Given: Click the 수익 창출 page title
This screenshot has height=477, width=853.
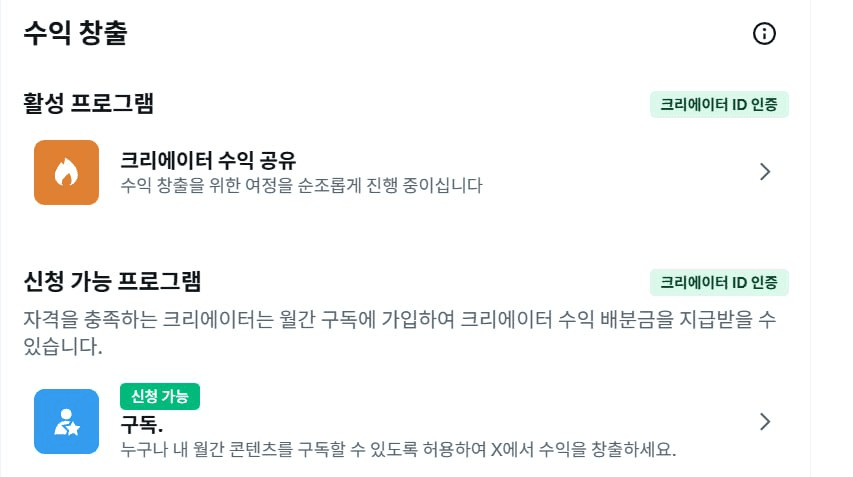Looking at the screenshot, I should pyautogui.click(x=75, y=33).
